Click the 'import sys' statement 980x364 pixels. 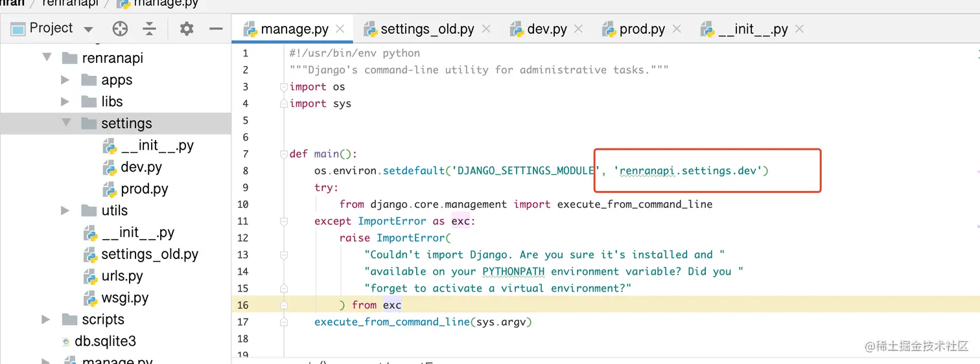point(320,104)
